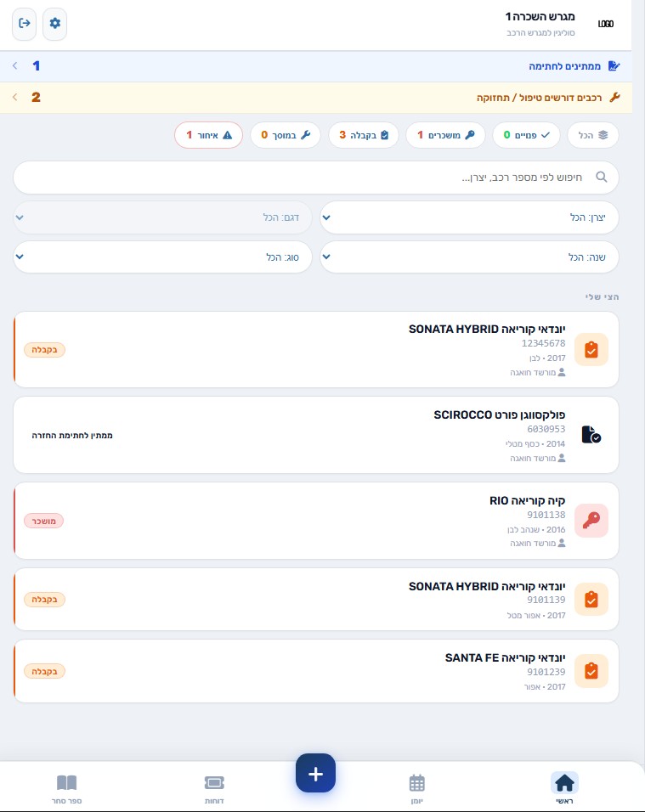
Task: Click the wrench icon in maintenance banner
Action: (x=615, y=97)
